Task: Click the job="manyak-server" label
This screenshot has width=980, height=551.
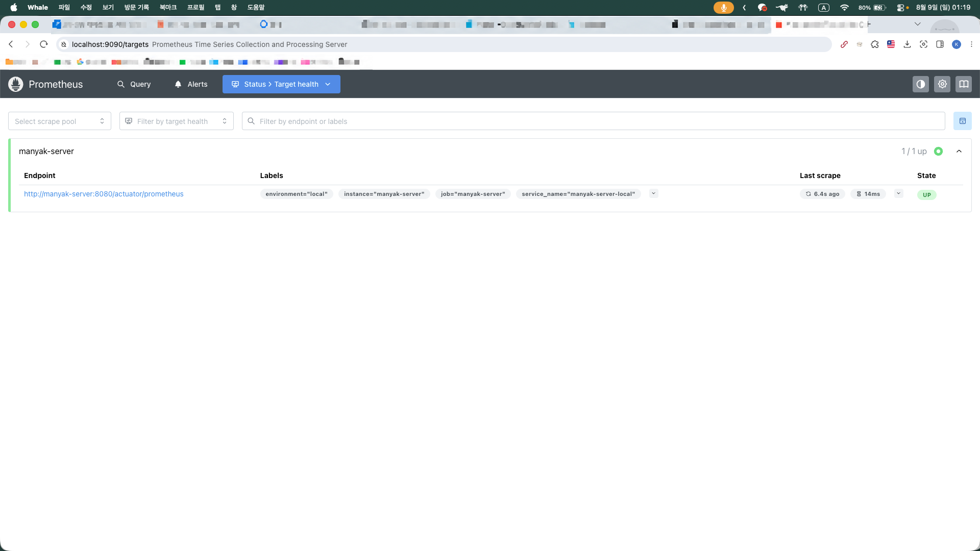Action: 473,194
